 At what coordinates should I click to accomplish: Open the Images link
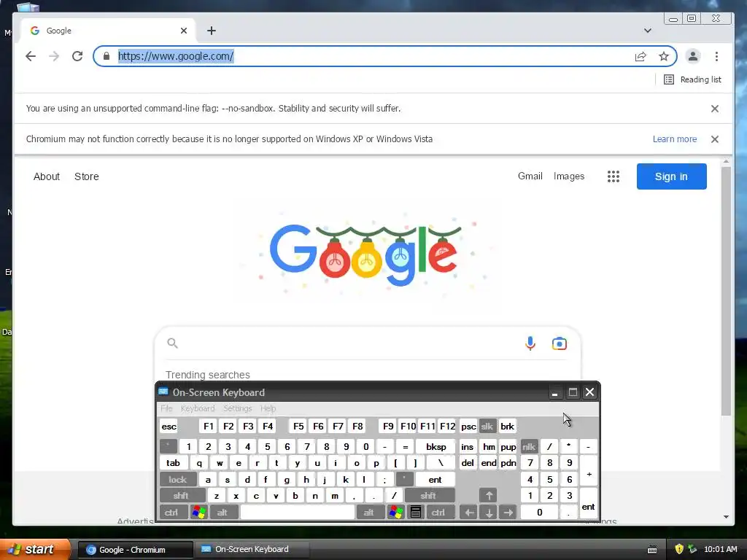pyautogui.click(x=569, y=176)
